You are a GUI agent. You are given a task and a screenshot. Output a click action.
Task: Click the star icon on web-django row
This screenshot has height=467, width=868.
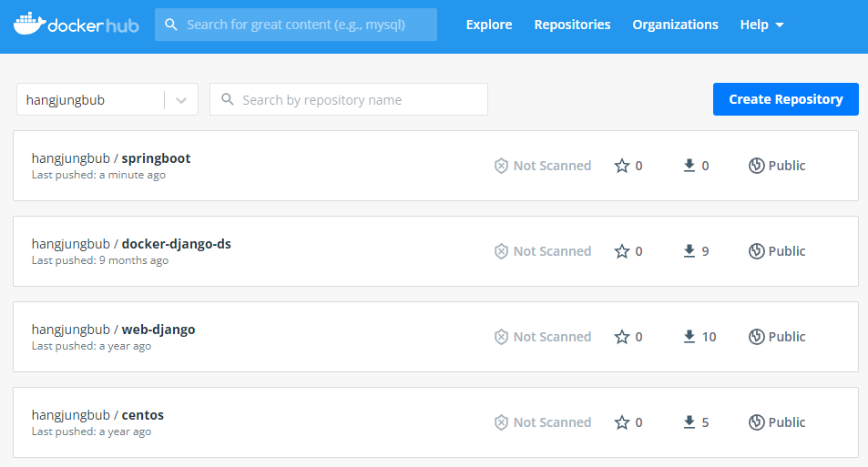pos(622,337)
